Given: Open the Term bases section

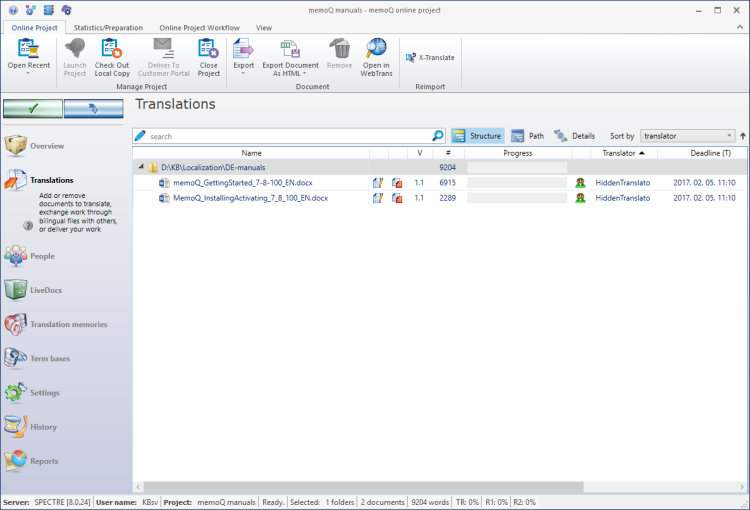Looking at the screenshot, I should tap(50, 358).
